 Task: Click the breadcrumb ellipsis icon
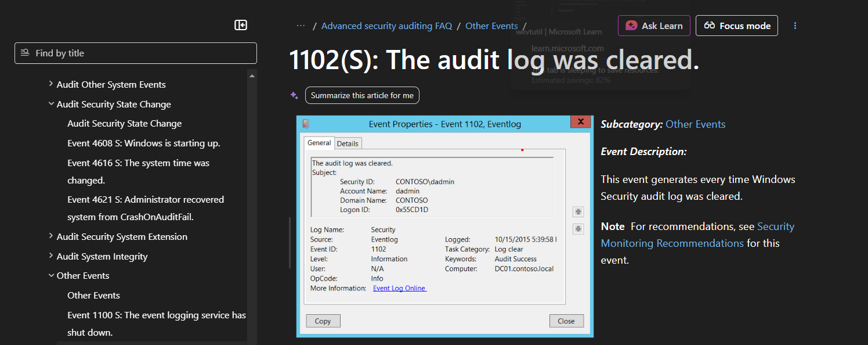click(301, 26)
